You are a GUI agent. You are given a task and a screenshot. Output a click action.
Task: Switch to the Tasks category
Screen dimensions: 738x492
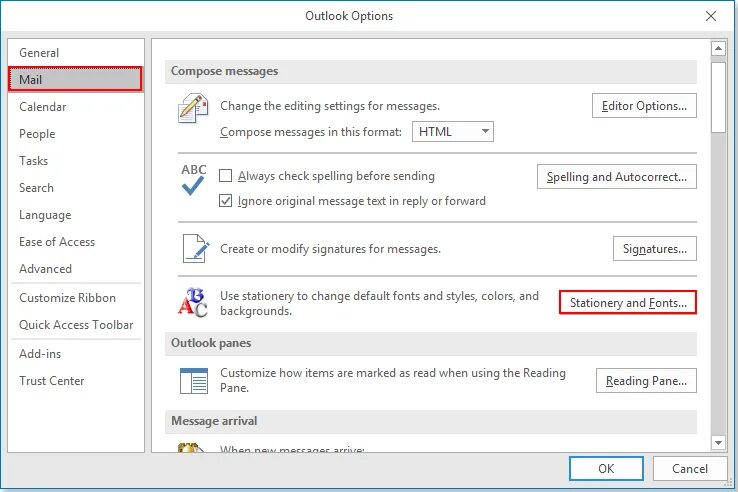(76, 161)
